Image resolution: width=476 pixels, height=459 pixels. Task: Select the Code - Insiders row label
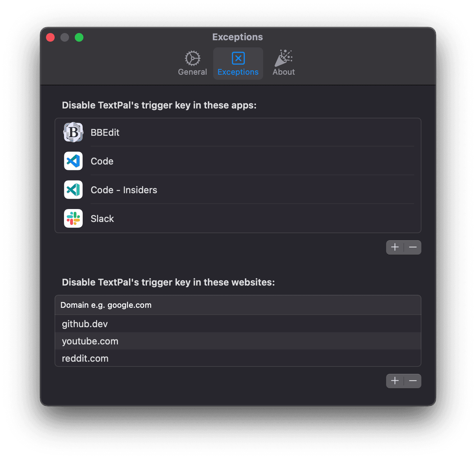(x=124, y=190)
